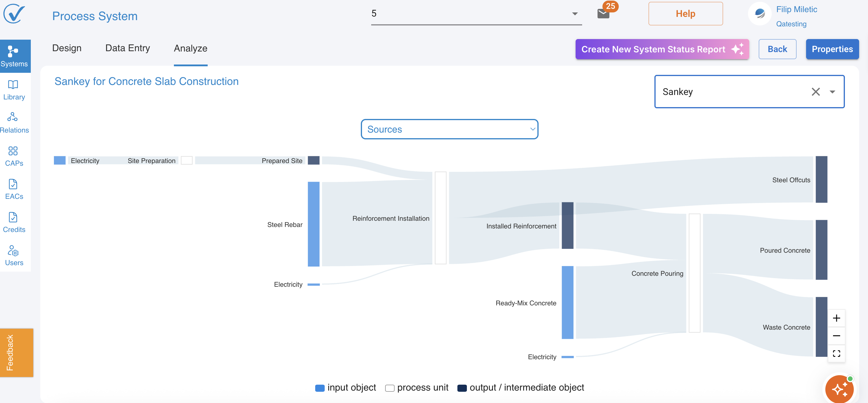Switch to the Design tab

67,48
